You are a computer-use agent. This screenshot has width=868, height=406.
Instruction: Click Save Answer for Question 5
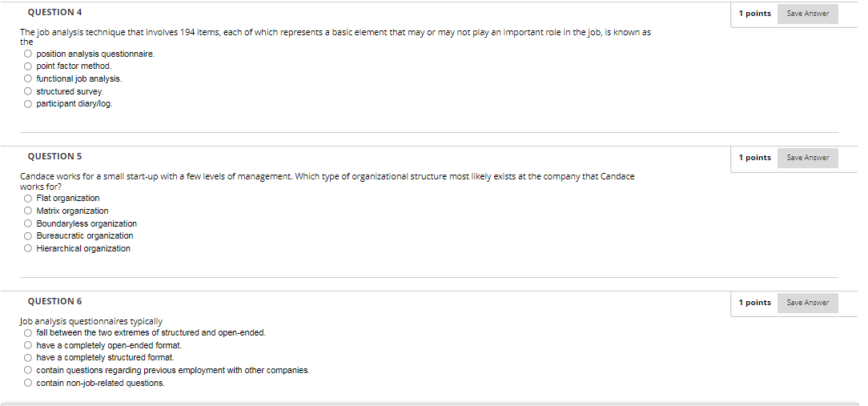coord(807,158)
